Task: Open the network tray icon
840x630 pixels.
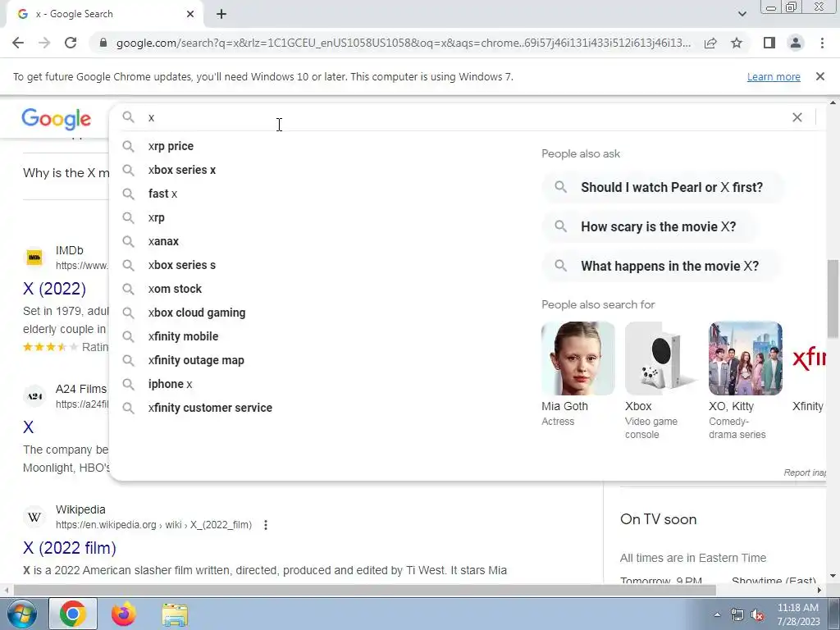Action: [x=737, y=615]
